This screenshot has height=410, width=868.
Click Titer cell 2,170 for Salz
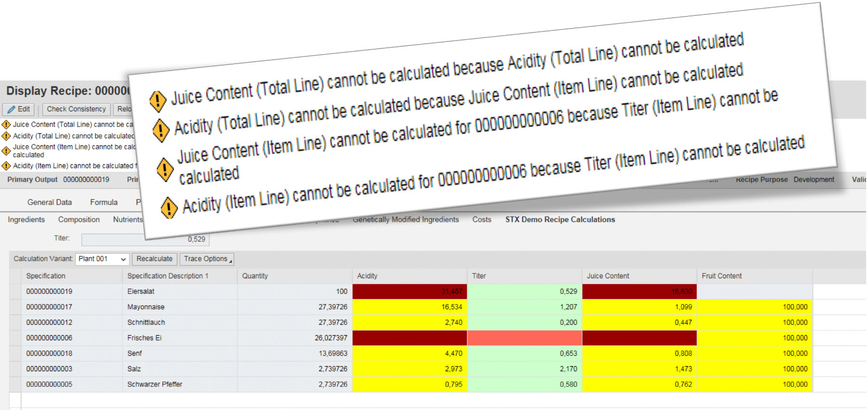(524, 369)
